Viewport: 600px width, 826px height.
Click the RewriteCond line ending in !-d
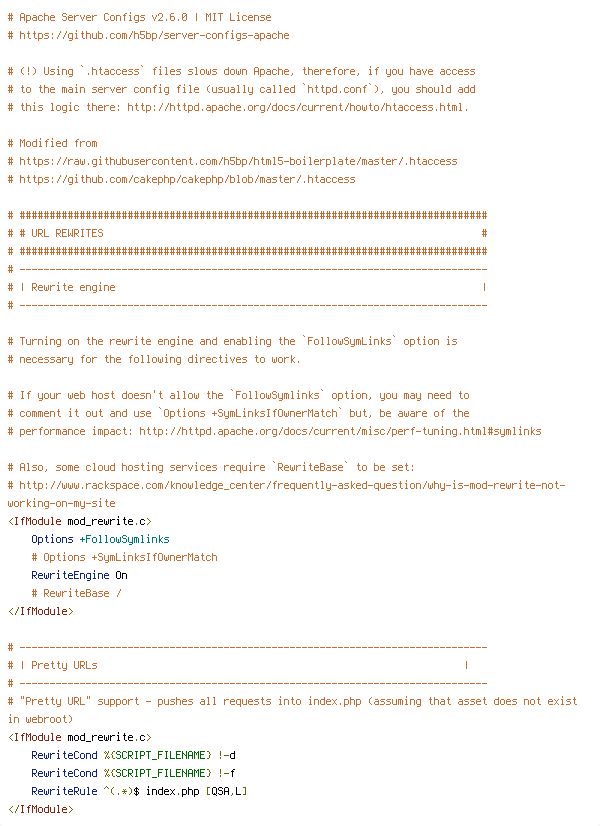pos(133,755)
